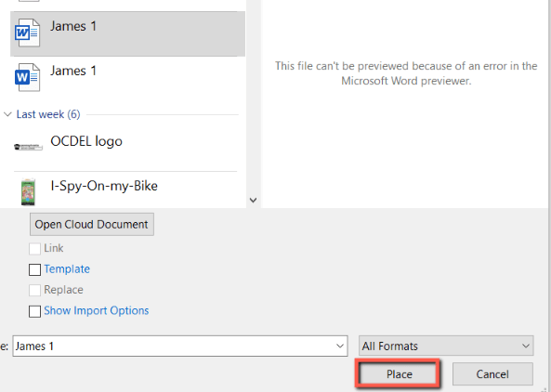Select the highlighted James 1 Word icon
This screenshot has width=551, height=392.
pyautogui.click(x=27, y=33)
